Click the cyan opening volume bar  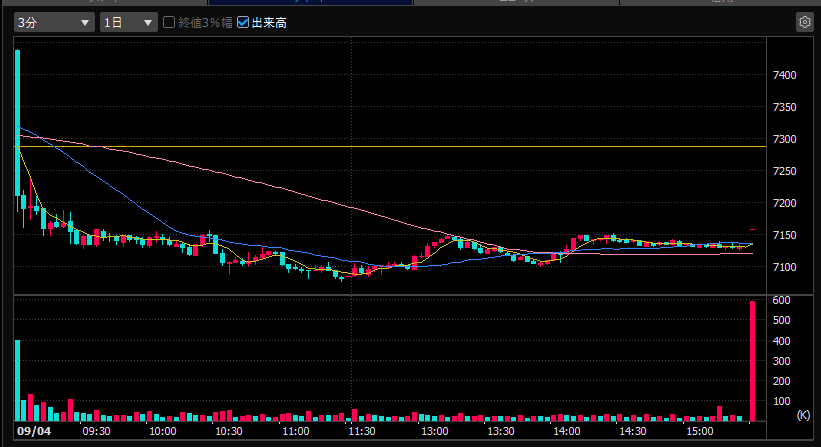tap(17, 381)
